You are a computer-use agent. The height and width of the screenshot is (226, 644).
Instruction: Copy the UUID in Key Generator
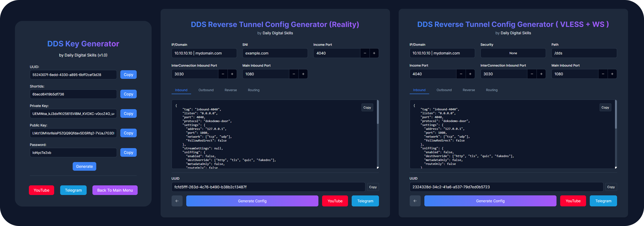[x=128, y=75]
